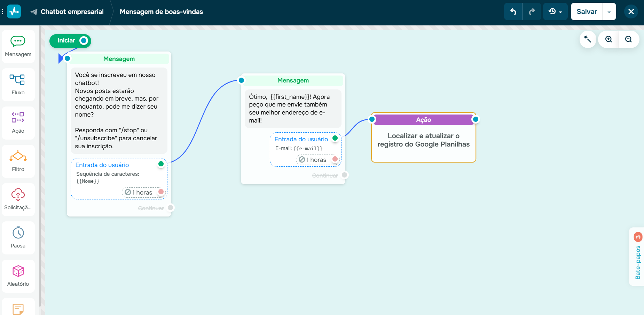The image size is (644, 315).
Task: Pick the Aleatório element icon
Action: click(x=18, y=276)
